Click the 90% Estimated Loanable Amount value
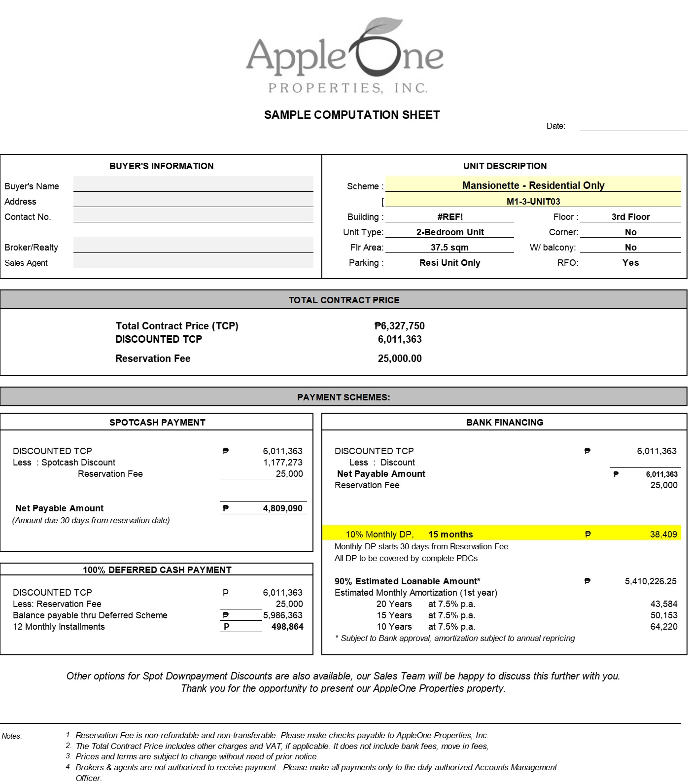This screenshot has width=688, height=784. coord(651,581)
